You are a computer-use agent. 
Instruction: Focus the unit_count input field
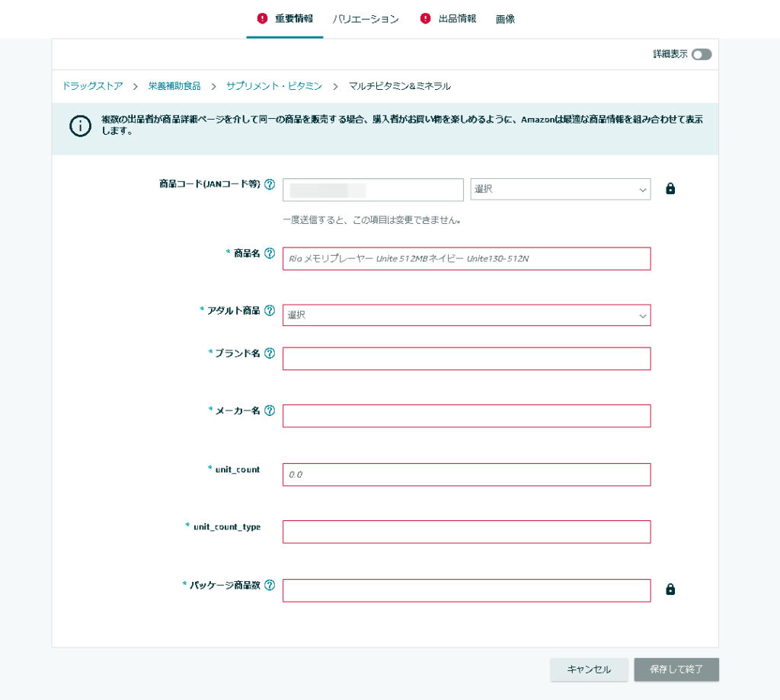pos(466,475)
